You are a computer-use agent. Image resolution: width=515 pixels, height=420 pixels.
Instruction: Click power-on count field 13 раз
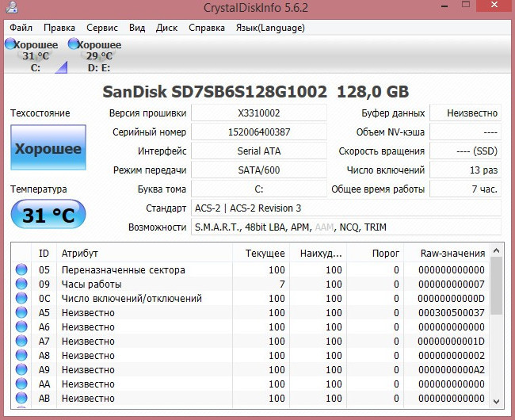tap(465, 170)
